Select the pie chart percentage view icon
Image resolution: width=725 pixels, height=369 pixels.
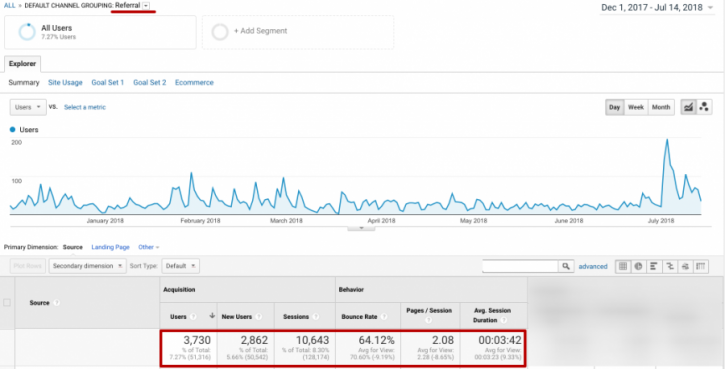coord(639,266)
